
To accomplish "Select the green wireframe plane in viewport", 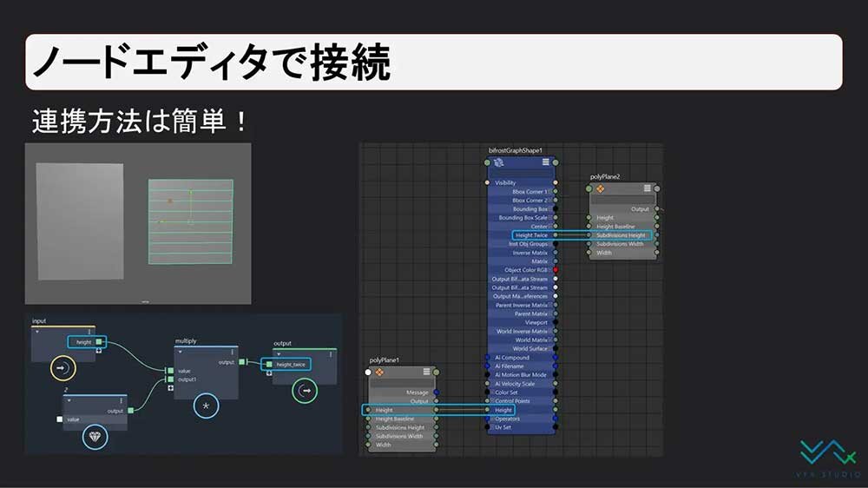I will coord(190,221).
